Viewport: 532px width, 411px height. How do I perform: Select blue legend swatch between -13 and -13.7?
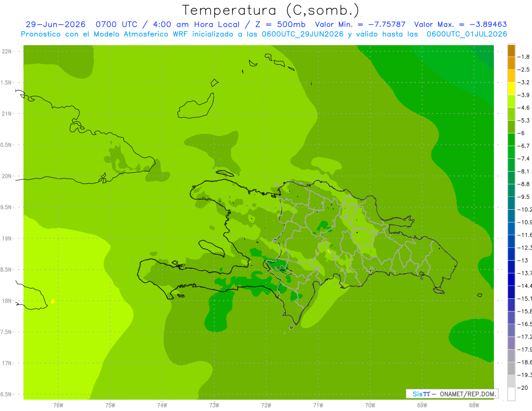pyautogui.click(x=511, y=266)
